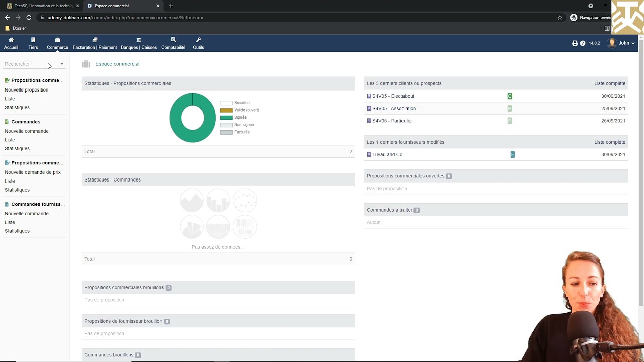Click Nouvelle proposition in the sidebar

[27, 90]
